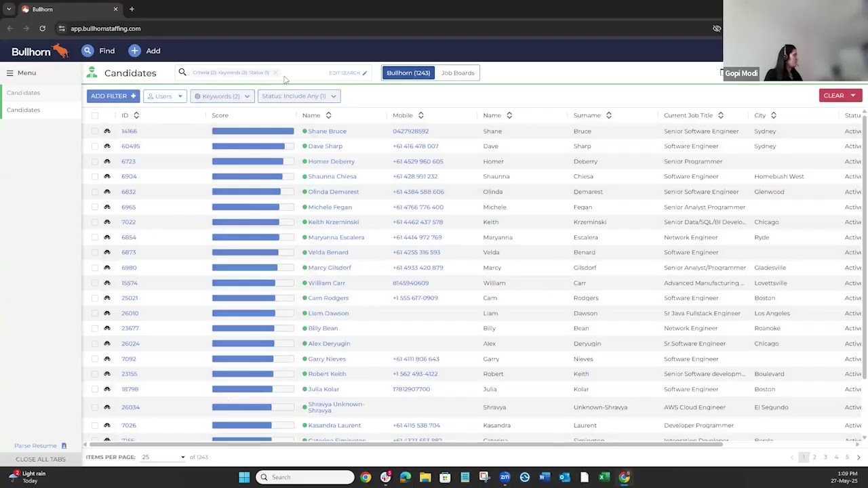Open binoculars preview for Julia Kolar
The height and width of the screenshot is (488, 868).
(107, 389)
